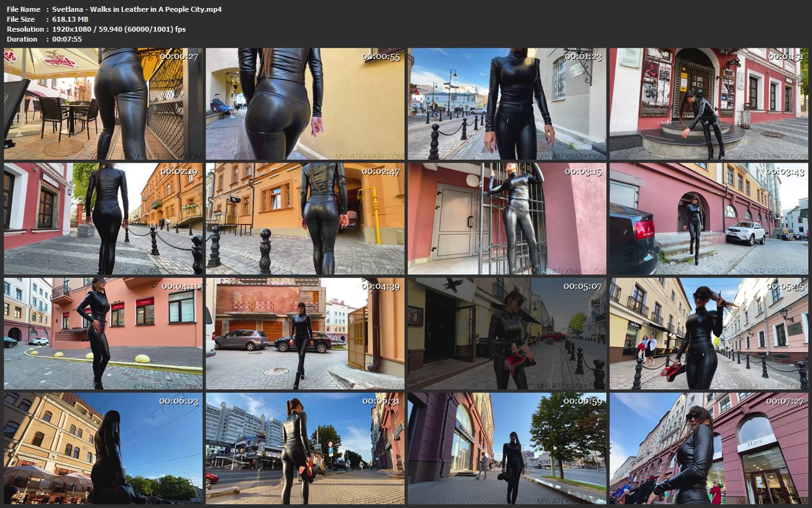
Task: Click the 00:01:51 frame thumbnail
Action: [x=709, y=104]
